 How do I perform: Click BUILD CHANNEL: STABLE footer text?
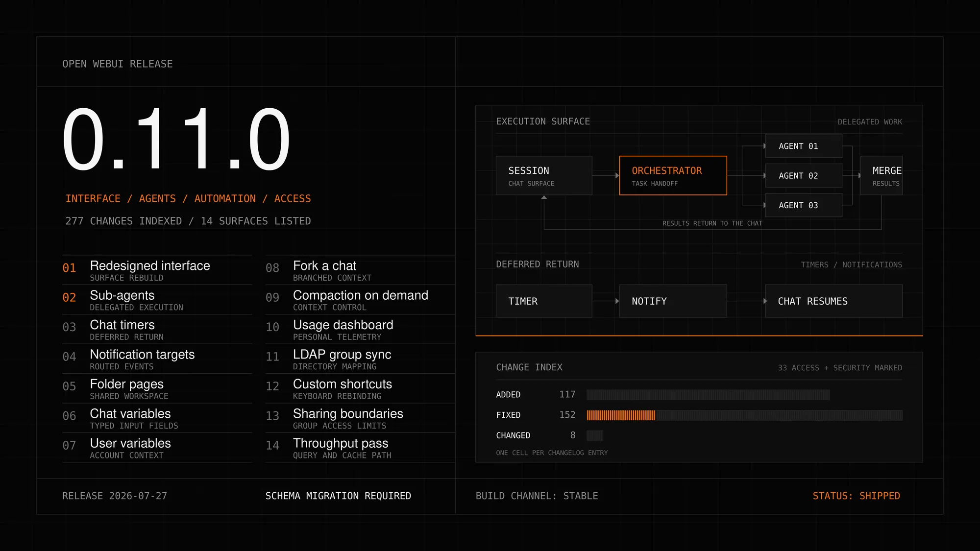(537, 496)
